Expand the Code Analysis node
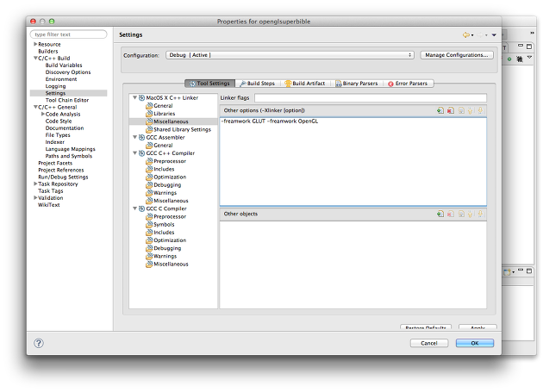This screenshot has width=543, height=392. (x=43, y=114)
